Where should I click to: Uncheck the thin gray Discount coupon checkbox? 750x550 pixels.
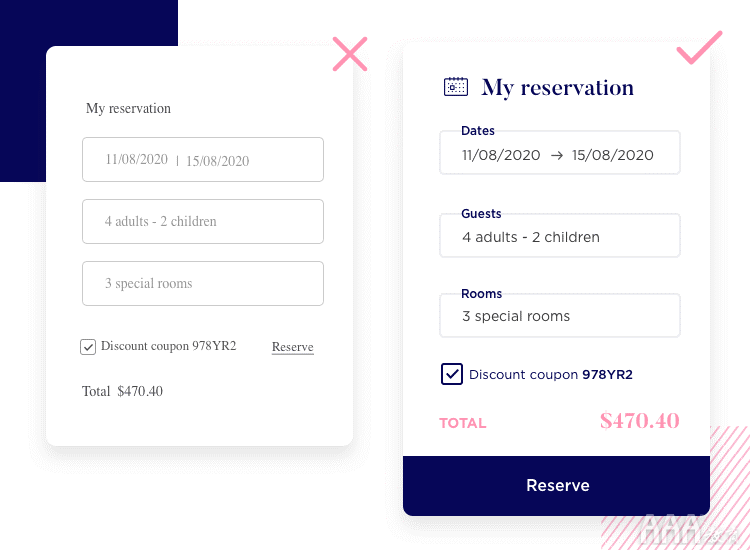pos(88,347)
